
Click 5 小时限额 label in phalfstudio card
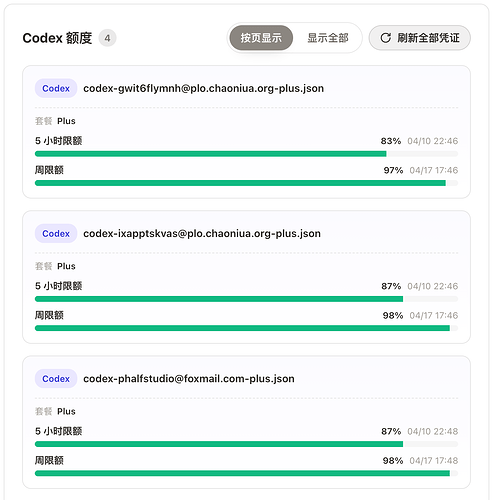59,431
